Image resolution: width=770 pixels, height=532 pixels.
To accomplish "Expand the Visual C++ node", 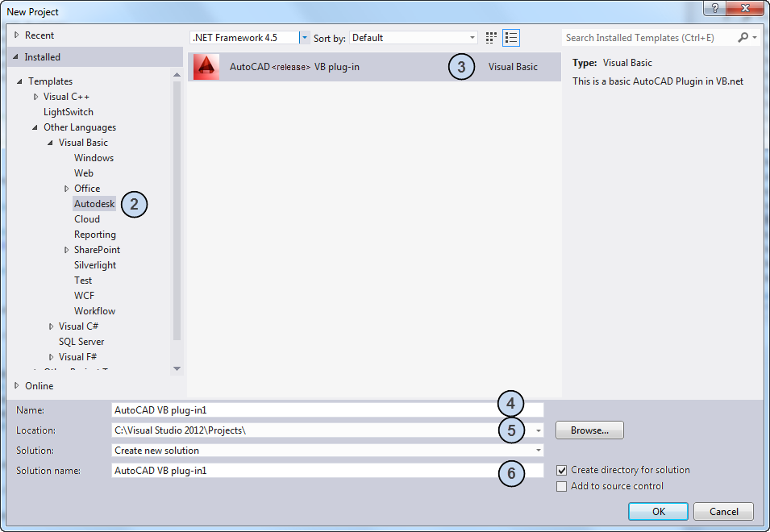I will pyautogui.click(x=35, y=97).
